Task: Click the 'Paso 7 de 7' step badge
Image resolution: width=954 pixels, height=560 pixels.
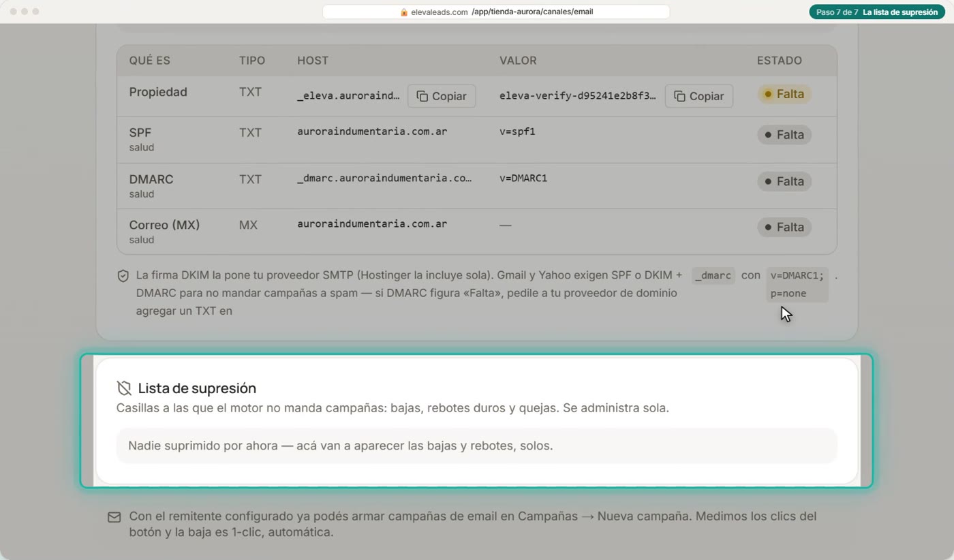Action: [877, 12]
